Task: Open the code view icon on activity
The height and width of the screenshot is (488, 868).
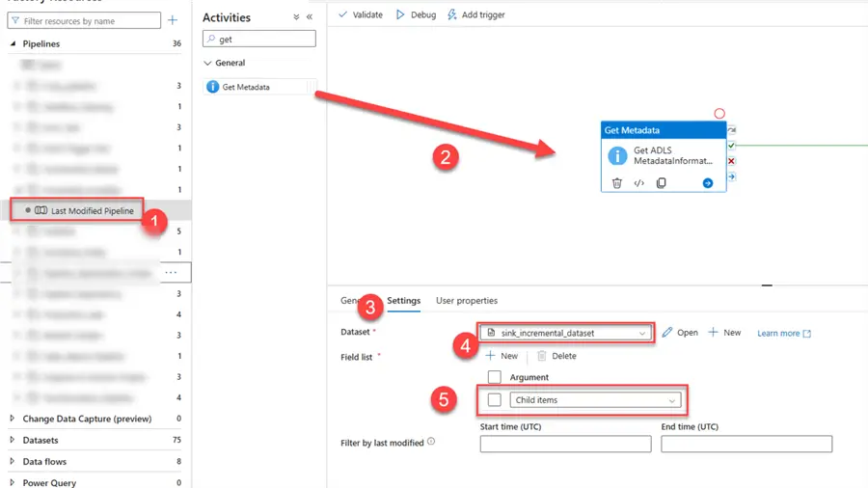Action: pos(638,183)
